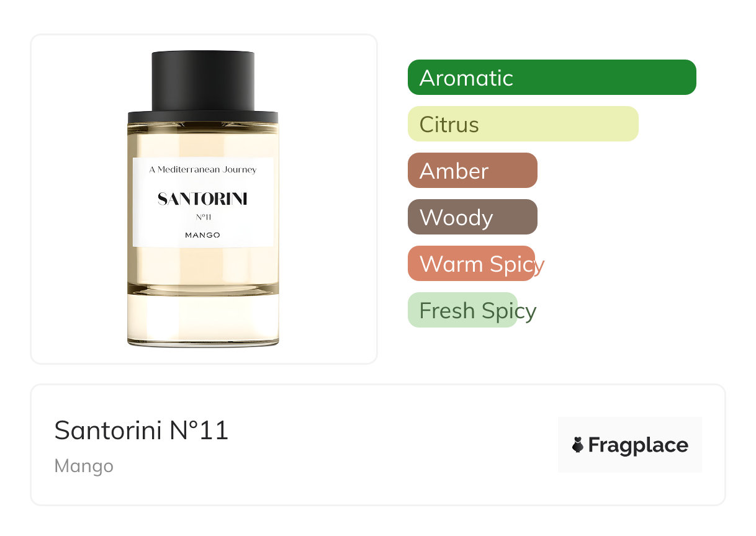Click the N°11 text on bottle label
The image size is (756, 536).
click(203, 217)
